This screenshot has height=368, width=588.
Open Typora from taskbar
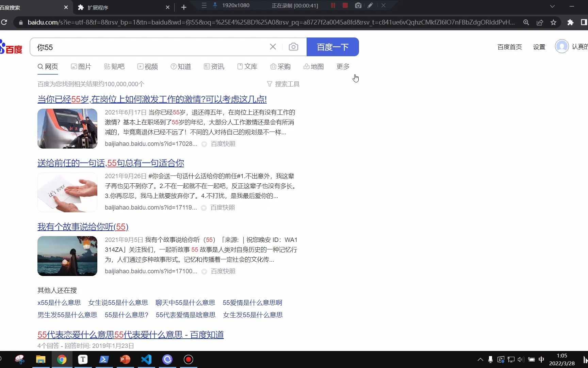pyautogui.click(x=83, y=359)
